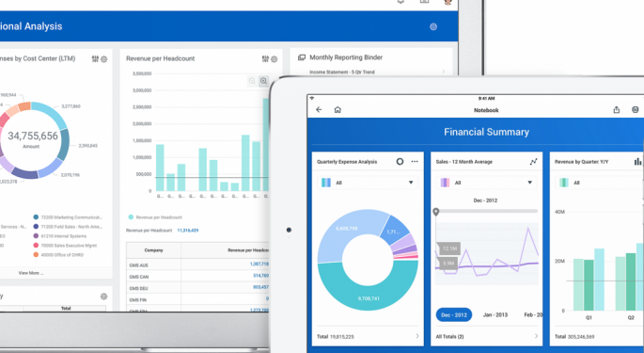This screenshot has height=353, width=644.
Task: Expand All Totals (2) row
Action: [x=487, y=336]
